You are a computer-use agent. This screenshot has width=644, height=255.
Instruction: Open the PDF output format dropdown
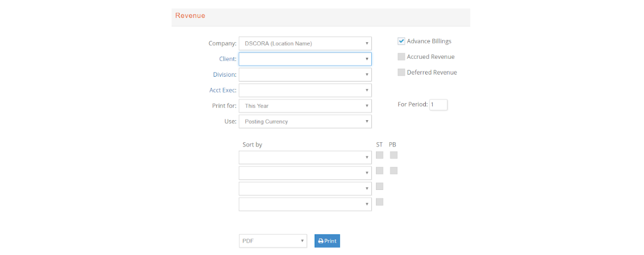tap(273, 241)
